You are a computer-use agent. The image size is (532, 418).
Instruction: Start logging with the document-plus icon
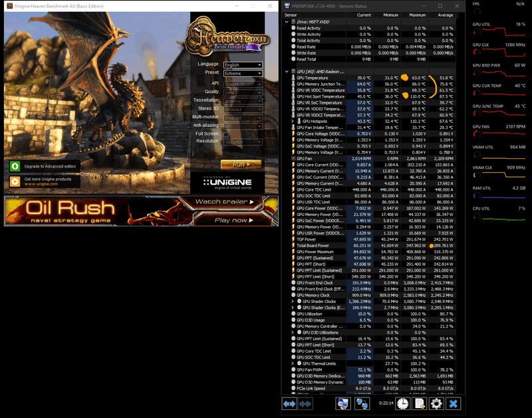420,404
